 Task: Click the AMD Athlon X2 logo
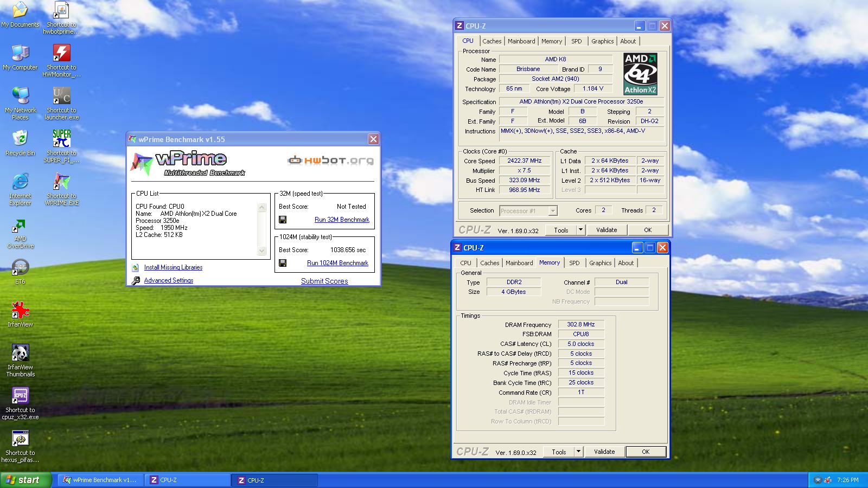[x=640, y=74]
